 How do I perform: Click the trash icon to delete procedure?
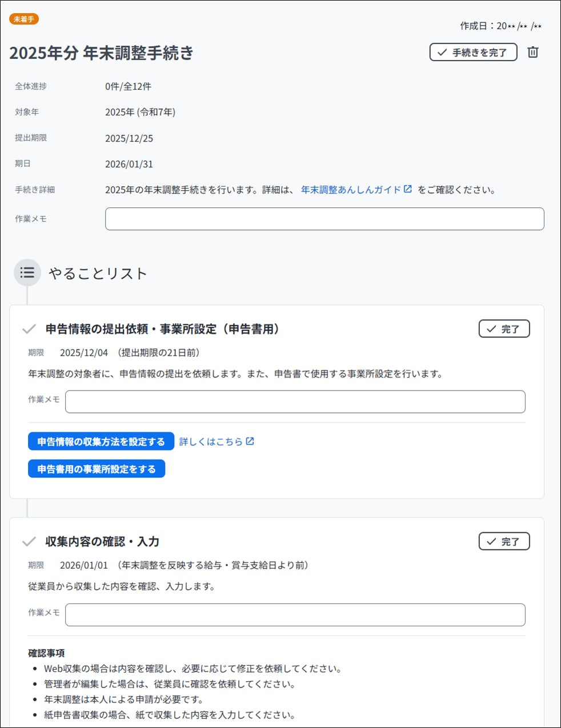coord(532,52)
